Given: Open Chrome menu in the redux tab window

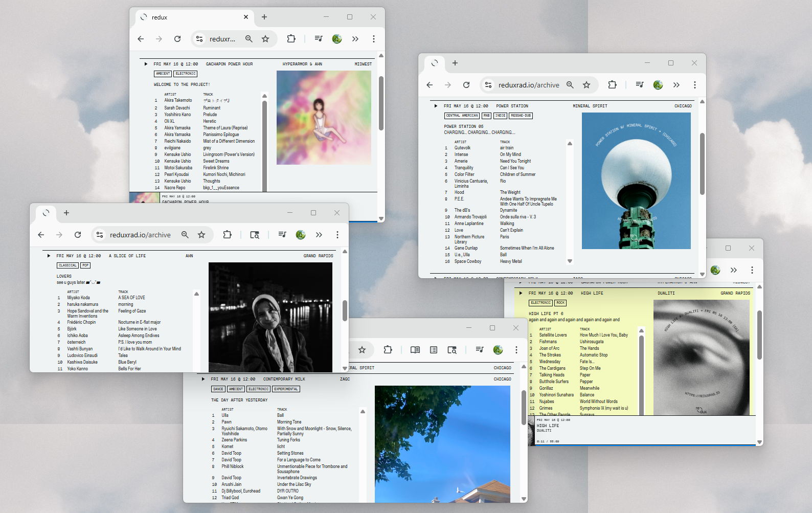Looking at the screenshot, I should (374, 39).
